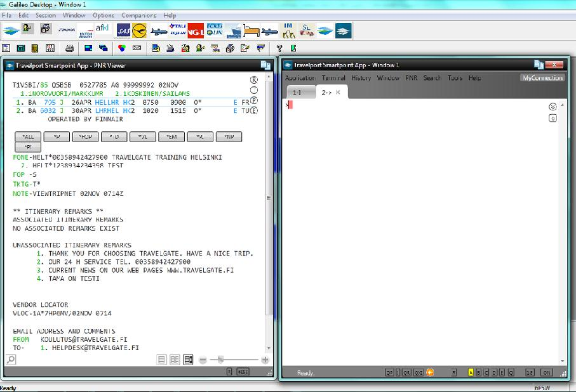Image resolution: width=576 pixels, height=392 pixels.
Task: Expand the circled down-chevron in Window 1
Action: click(x=553, y=107)
